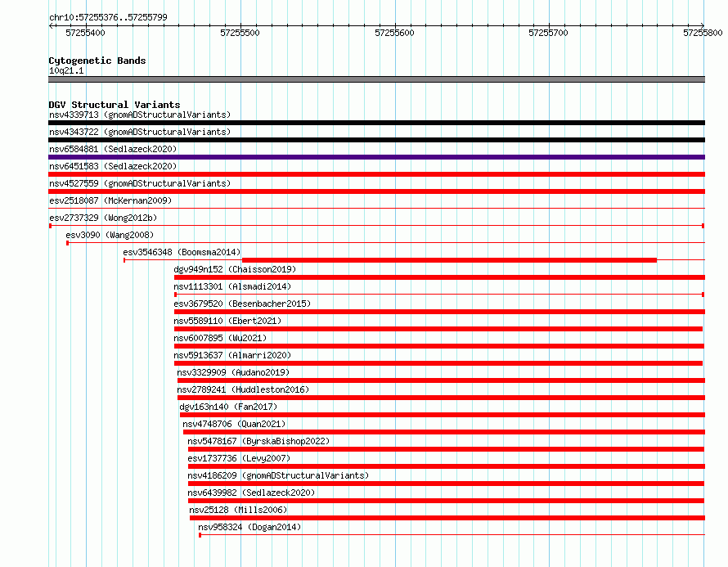Click the red bar under nsv25128
Viewport: 728px width, 567px height.
click(x=447, y=518)
